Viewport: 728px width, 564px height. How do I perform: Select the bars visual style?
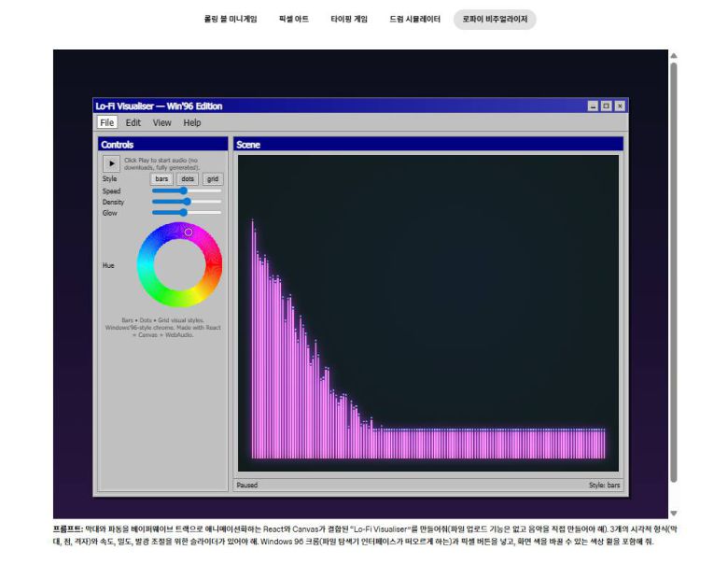162,178
